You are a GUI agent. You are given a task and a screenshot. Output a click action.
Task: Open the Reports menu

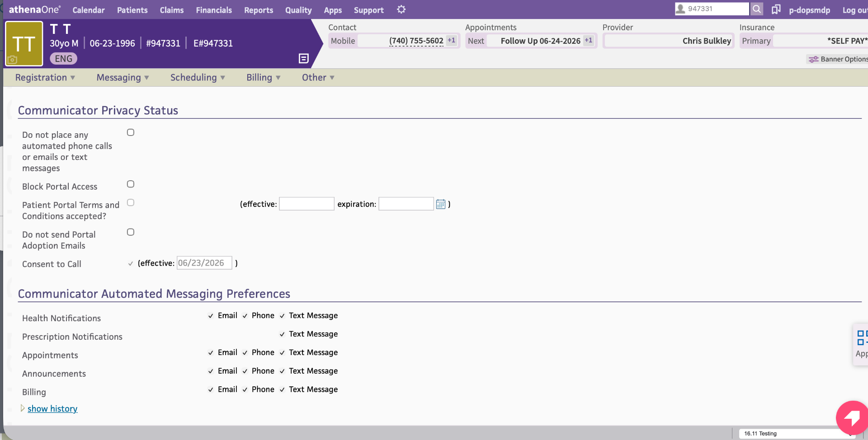tap(259, 10)
